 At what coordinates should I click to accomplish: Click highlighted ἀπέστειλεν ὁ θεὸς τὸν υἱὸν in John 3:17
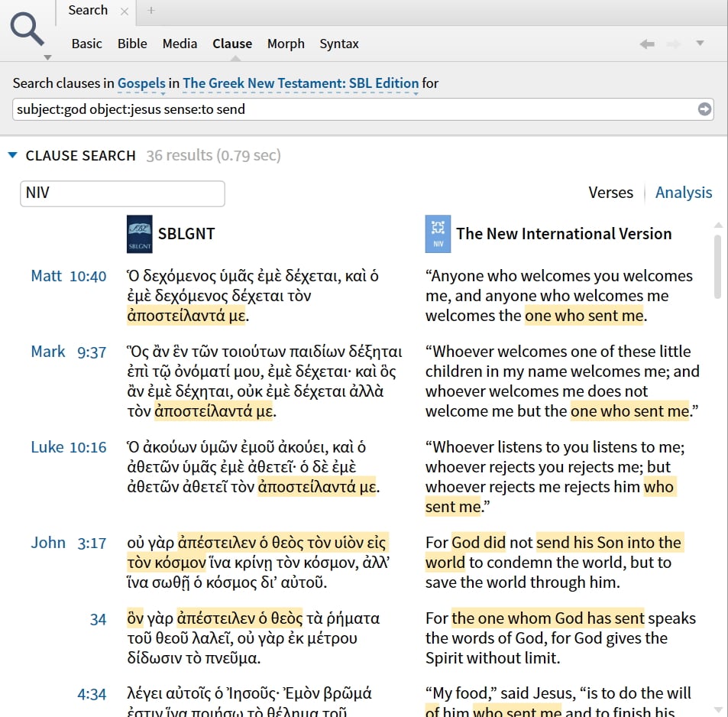[272, 542]
